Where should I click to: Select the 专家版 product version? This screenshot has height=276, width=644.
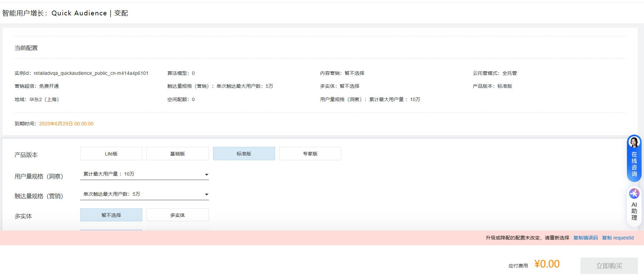coord(310,154)
